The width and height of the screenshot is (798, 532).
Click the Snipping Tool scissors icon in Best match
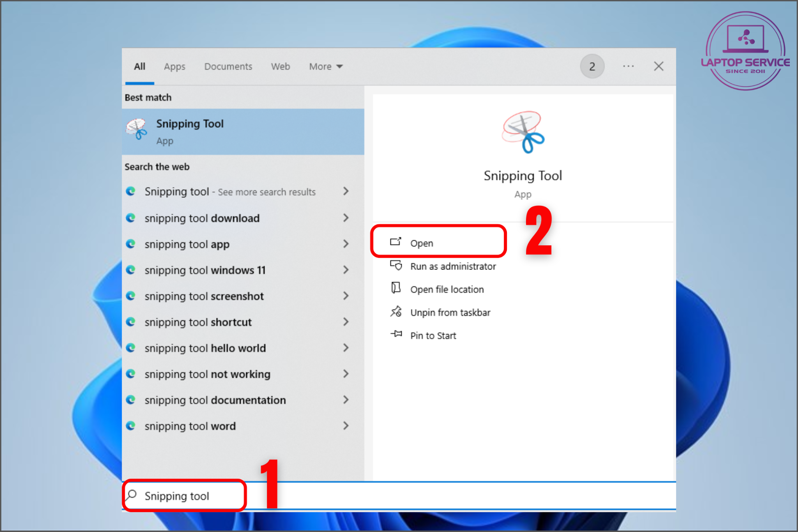(x=136, y=129)
